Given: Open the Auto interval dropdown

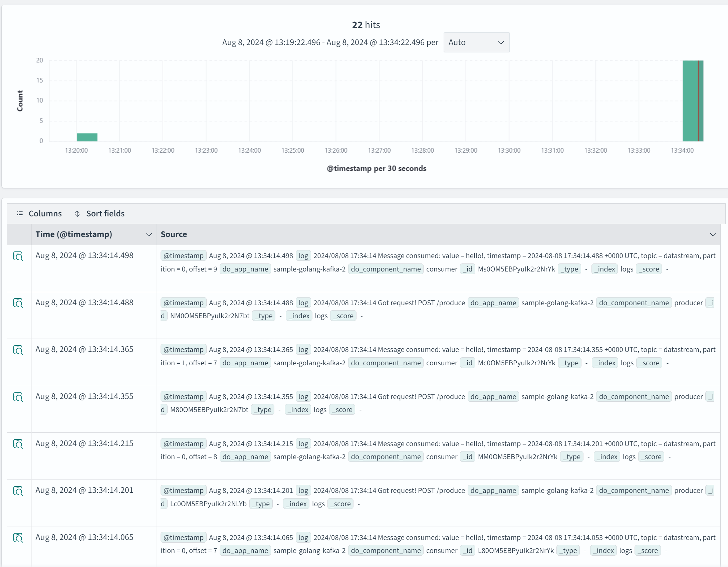Looking at the screenshot, I should 476,42.
